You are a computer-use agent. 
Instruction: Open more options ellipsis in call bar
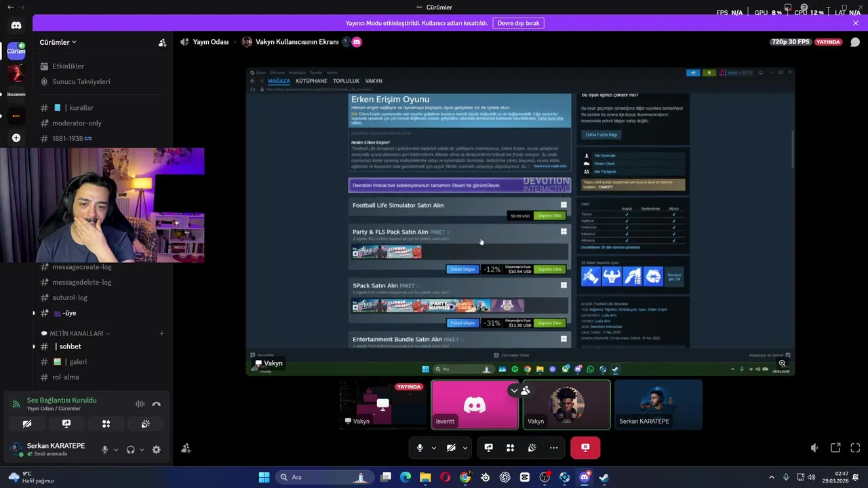coord(553,447)
